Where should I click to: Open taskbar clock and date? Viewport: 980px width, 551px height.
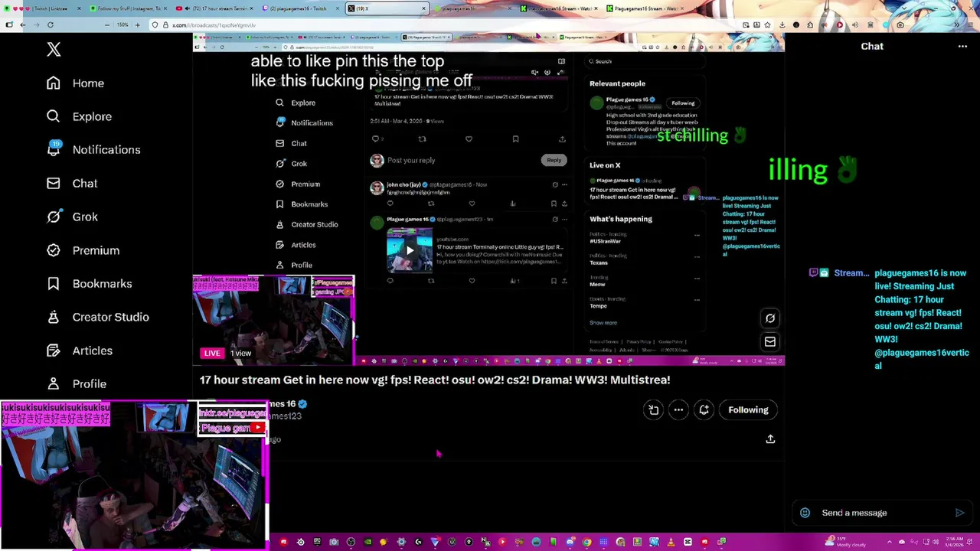[955, 541]
